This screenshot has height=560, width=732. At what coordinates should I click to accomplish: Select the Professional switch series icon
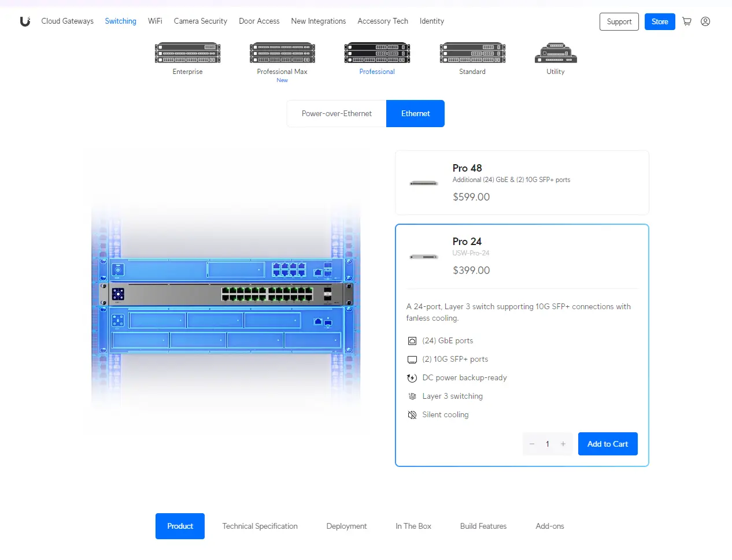click(377, 53)
